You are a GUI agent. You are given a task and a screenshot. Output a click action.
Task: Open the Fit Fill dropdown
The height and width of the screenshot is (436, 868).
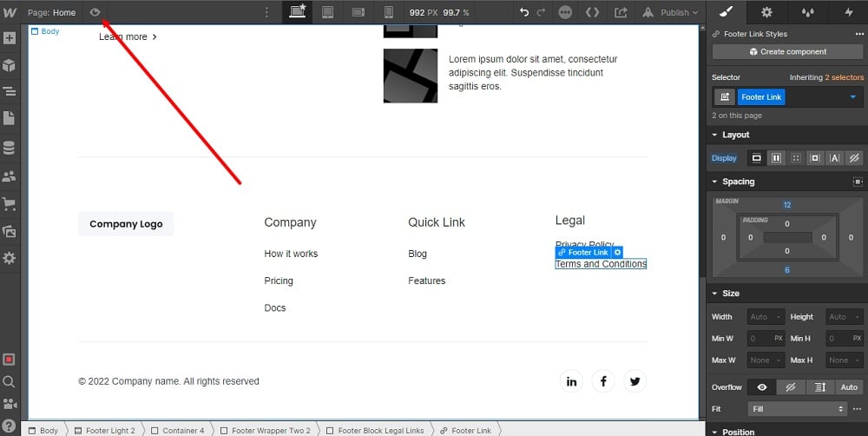pos(797,409)
